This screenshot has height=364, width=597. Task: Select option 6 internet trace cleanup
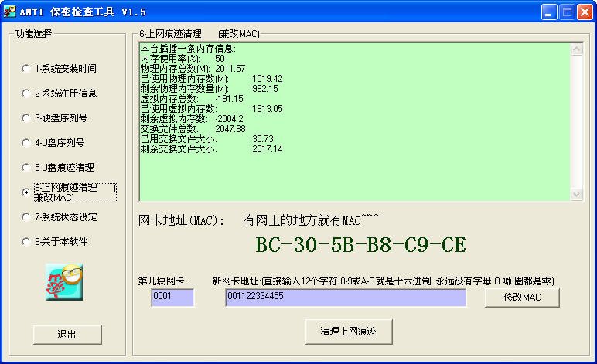27,192
